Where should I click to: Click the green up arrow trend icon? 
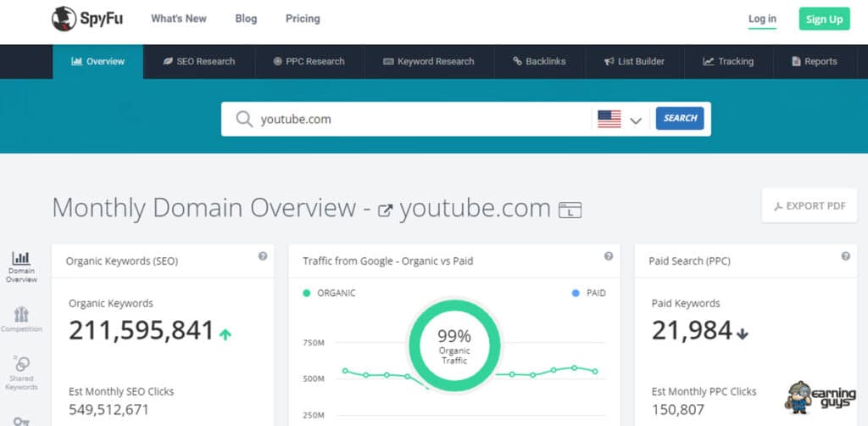225,334
